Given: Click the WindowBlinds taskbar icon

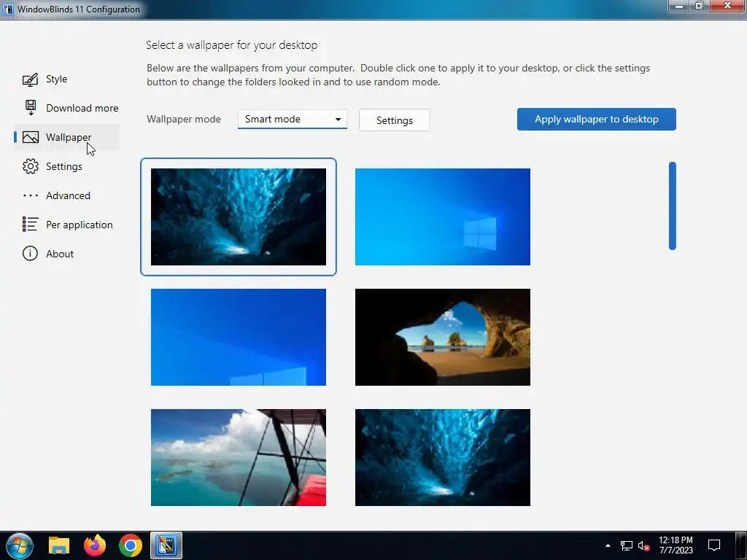Looking at the screenshot, I should [166, 545].
